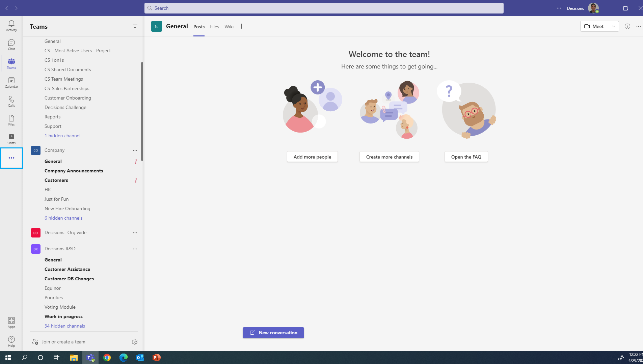
Task: Expand the Meet button dropdown
Action: coord(613,26)
